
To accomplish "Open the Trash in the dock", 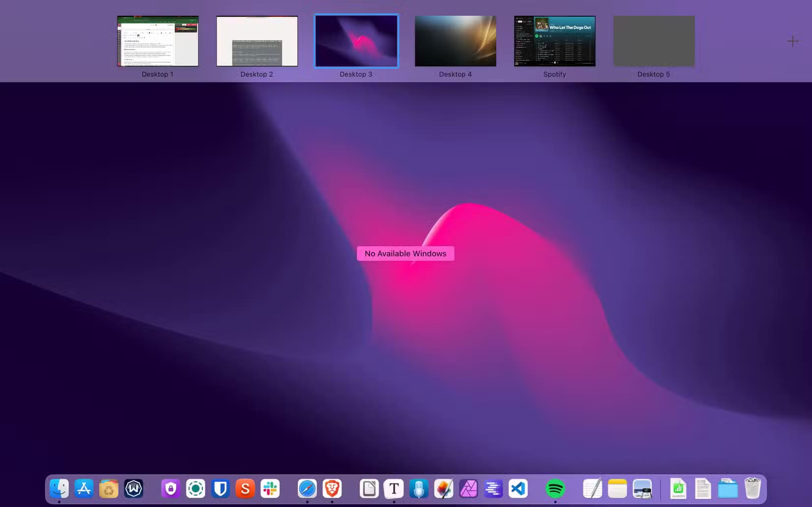I will pyautogui.click(x=752, y=489).
